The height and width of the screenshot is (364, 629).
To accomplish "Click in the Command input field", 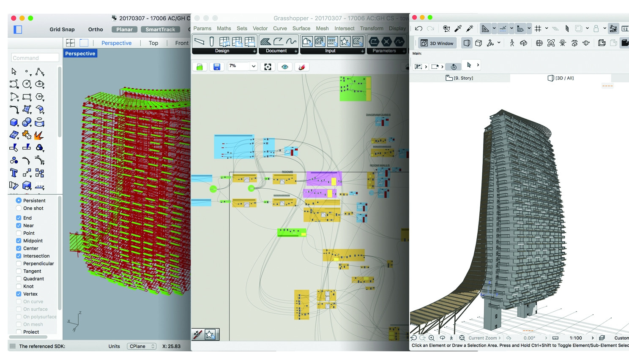I will tap(35, 58).
